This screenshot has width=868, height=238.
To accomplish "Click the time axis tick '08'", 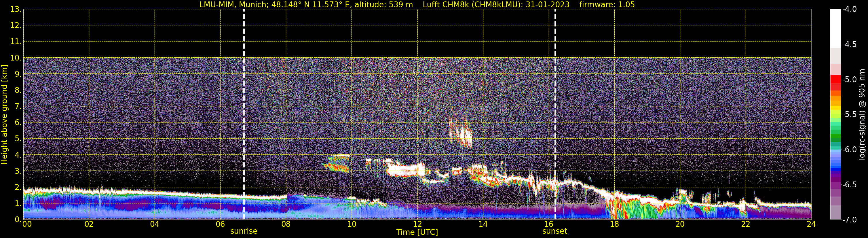I will tap(286, 224).
